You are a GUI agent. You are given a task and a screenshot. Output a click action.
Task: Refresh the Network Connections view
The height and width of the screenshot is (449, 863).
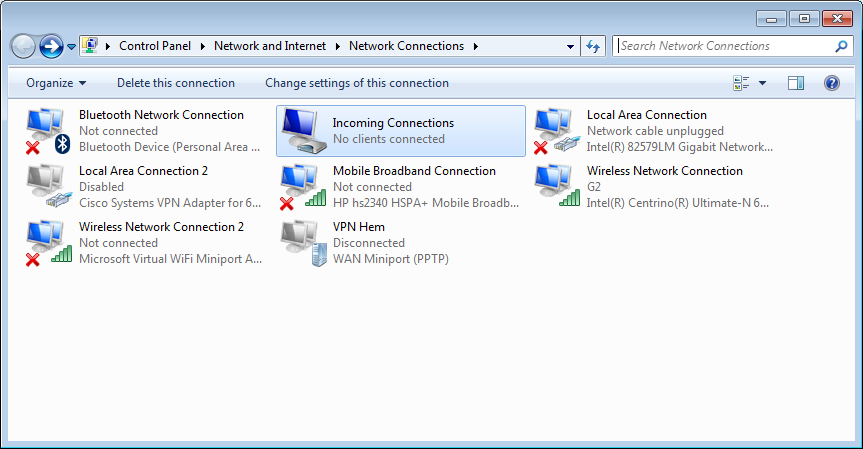coord(593,46)
